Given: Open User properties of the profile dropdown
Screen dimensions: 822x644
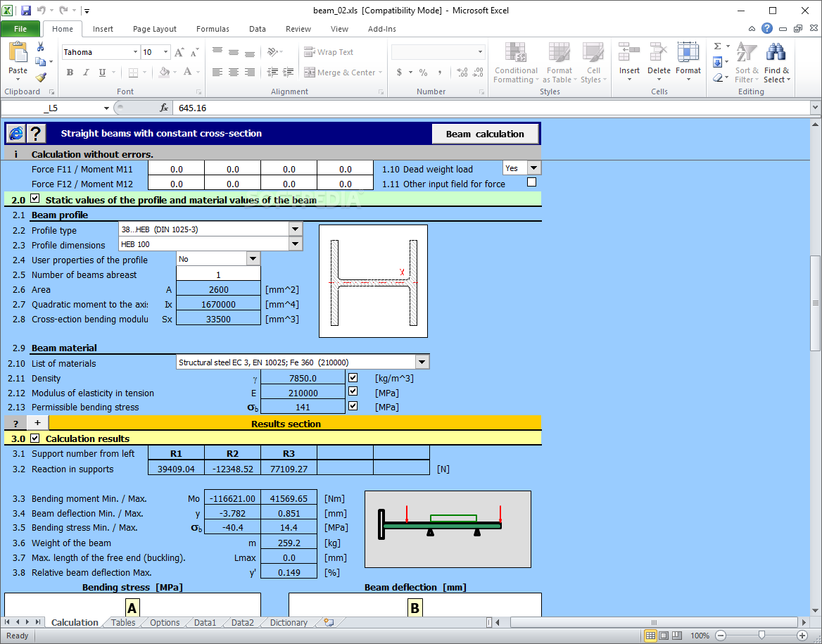Looking at the screenshot, I should pyautogui.click(x=253, y=258).
